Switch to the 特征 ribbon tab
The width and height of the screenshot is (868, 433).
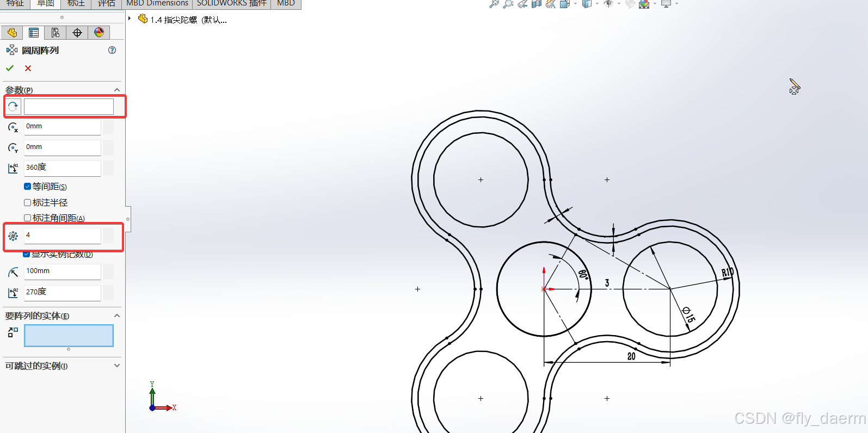click(x=15, y=4)
